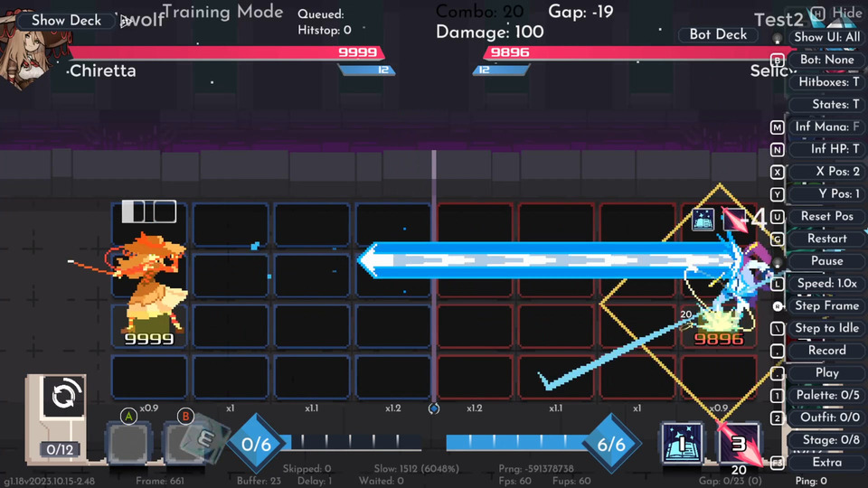
Task: Click the red arrow status icon above Selicy
Action: (734, 220)
